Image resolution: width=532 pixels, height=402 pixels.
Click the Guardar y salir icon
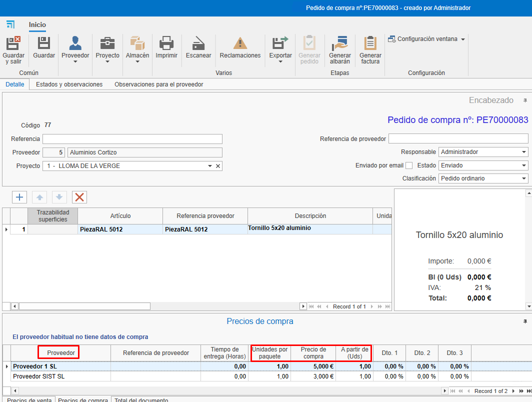(13, 43)
